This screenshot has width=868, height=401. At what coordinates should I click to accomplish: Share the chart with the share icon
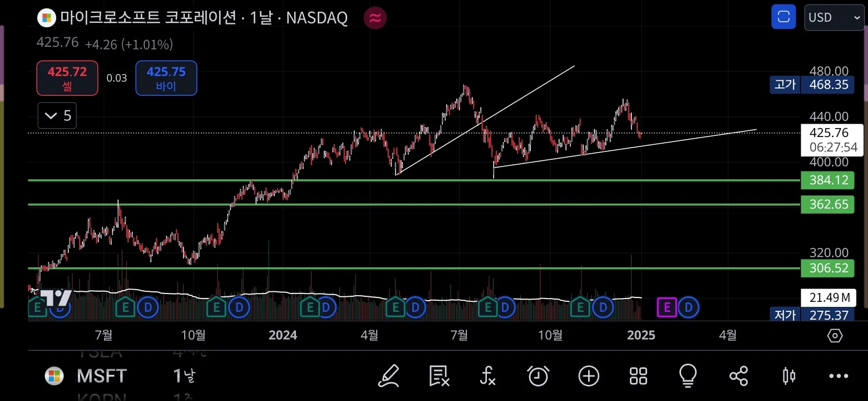click(738, 376)
